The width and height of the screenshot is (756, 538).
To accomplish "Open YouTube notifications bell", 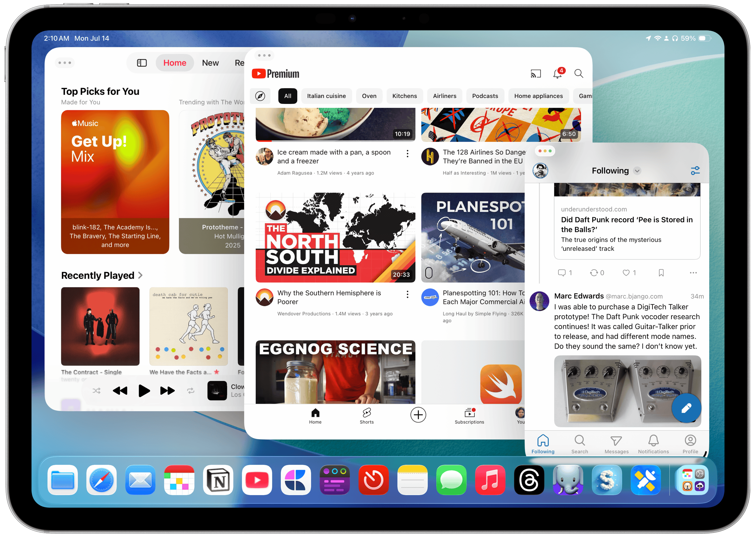I will tap(558, 73).
